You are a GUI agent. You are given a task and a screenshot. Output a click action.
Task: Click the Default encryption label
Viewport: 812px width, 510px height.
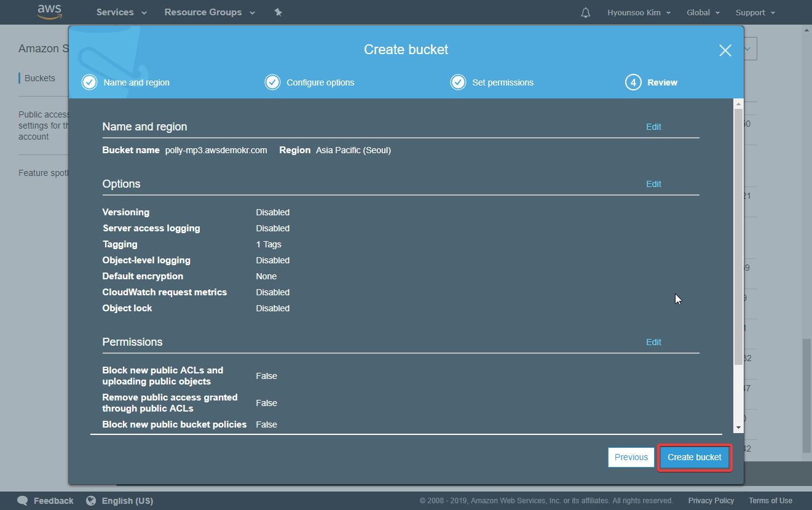click(143, 276)
